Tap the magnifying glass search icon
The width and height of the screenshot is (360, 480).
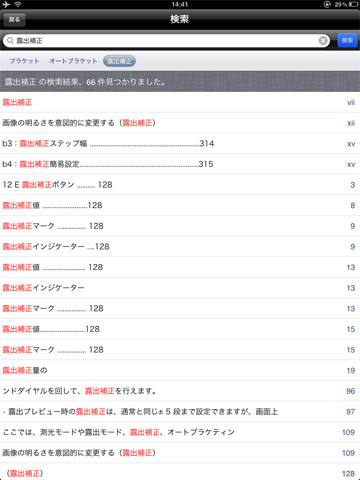[10, 41]
